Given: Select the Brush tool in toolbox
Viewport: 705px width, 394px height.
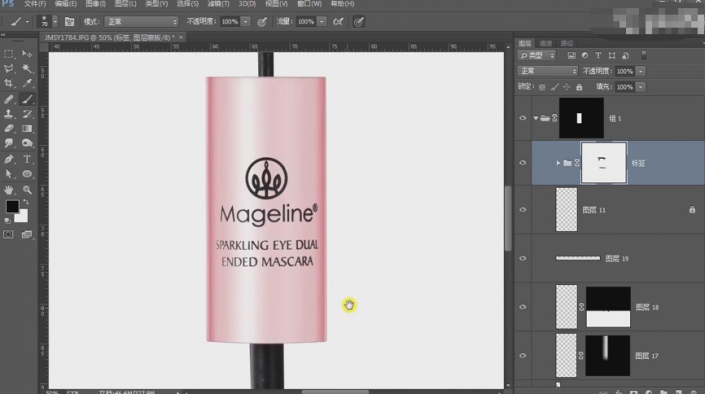Looking at the screenshot, I should click(27, 99).
